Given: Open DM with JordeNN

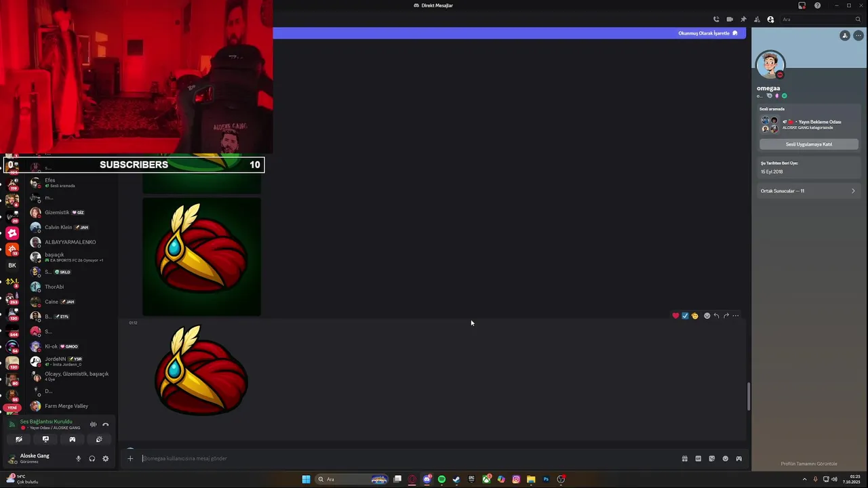Looking at the screenshot, I should [x=71, y=361].
